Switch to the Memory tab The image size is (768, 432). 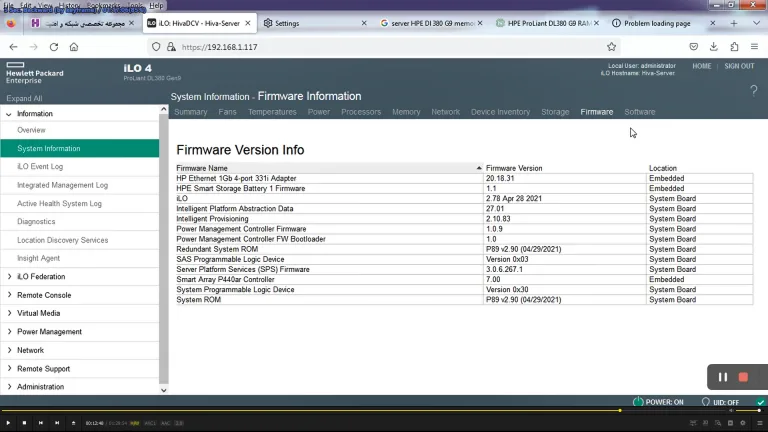coord(406,112)
